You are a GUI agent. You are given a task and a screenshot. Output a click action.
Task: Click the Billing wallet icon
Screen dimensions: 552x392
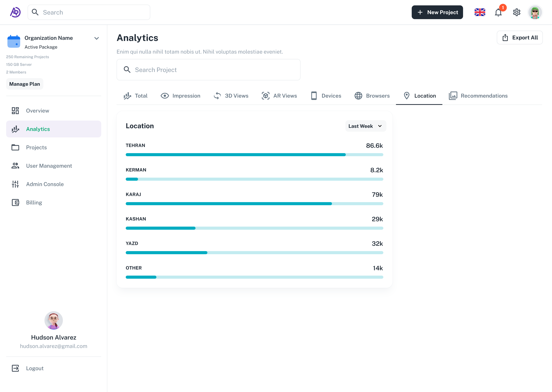tap(15, 203)
